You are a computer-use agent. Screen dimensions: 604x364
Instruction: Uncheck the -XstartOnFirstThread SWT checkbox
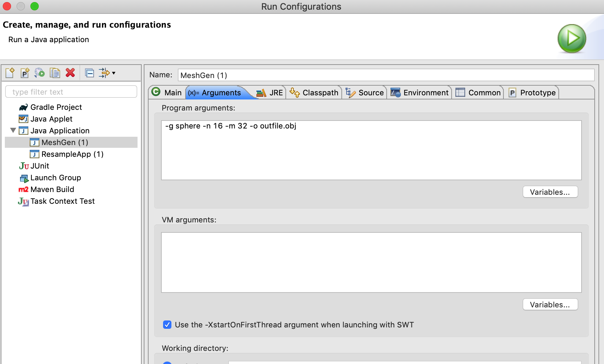[x=167, y=325]
